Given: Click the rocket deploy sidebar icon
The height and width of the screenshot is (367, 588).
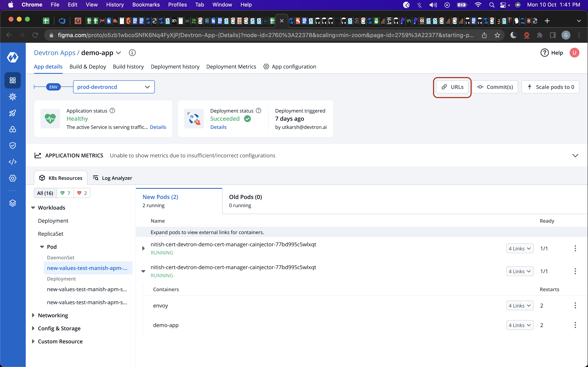Looking at the screenshot, I should pyautogui.click(x=13, y=113).
